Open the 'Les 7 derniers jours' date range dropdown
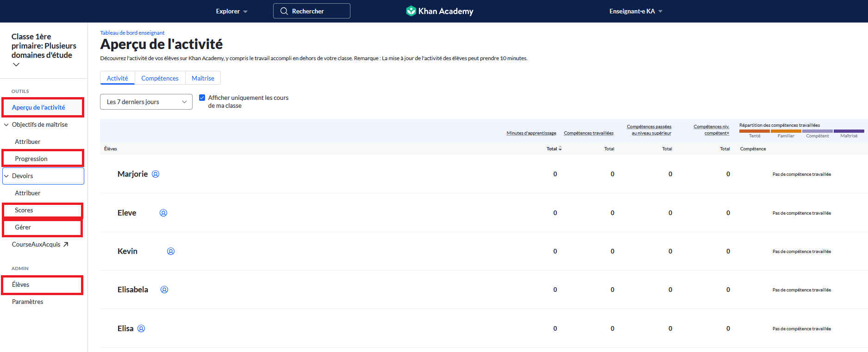 point(146,102)
